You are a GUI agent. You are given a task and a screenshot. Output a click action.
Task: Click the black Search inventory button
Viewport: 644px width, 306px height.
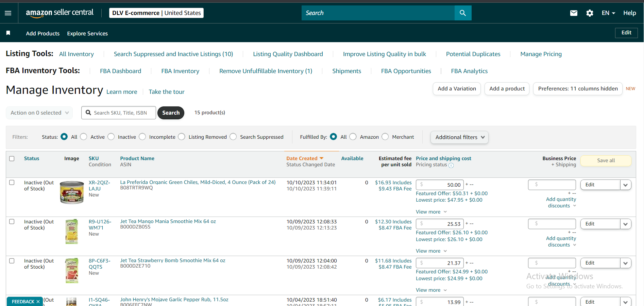(x=171, y=113)
